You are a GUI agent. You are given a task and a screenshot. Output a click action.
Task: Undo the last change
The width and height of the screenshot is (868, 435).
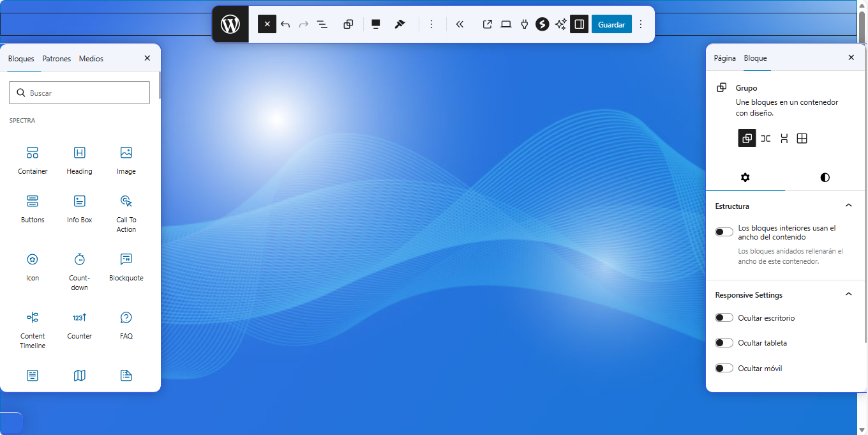(285, 24)
